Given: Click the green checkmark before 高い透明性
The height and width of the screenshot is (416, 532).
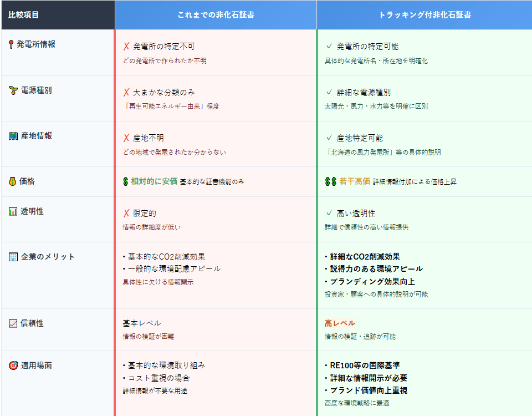Looking at the screenshot, I should (329, 214).
